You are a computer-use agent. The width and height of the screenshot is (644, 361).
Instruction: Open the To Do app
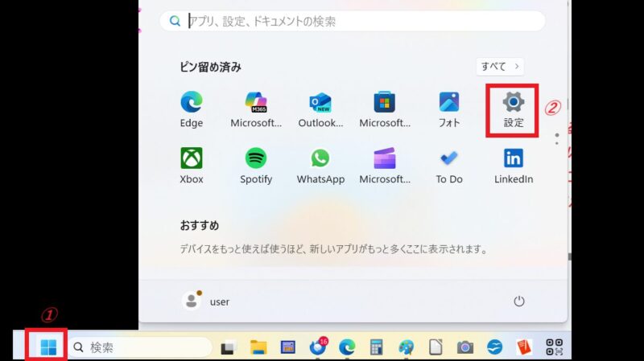[x=449, y=166]
